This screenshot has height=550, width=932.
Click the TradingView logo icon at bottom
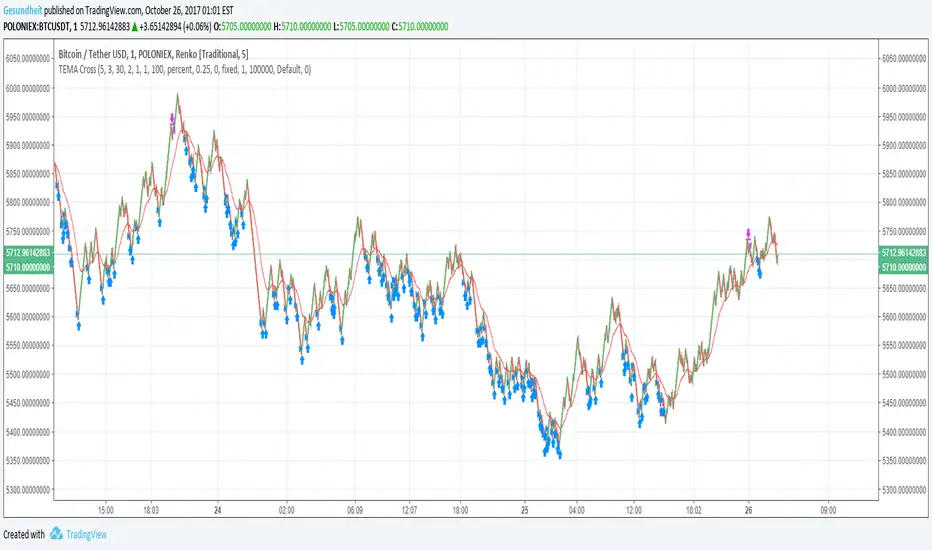pos(58,535)
